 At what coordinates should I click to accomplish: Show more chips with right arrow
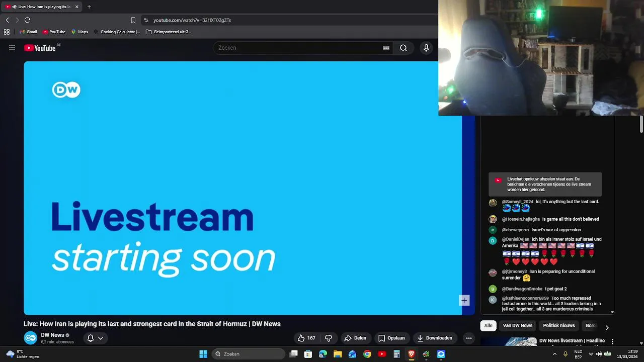[x=607, y=327]
